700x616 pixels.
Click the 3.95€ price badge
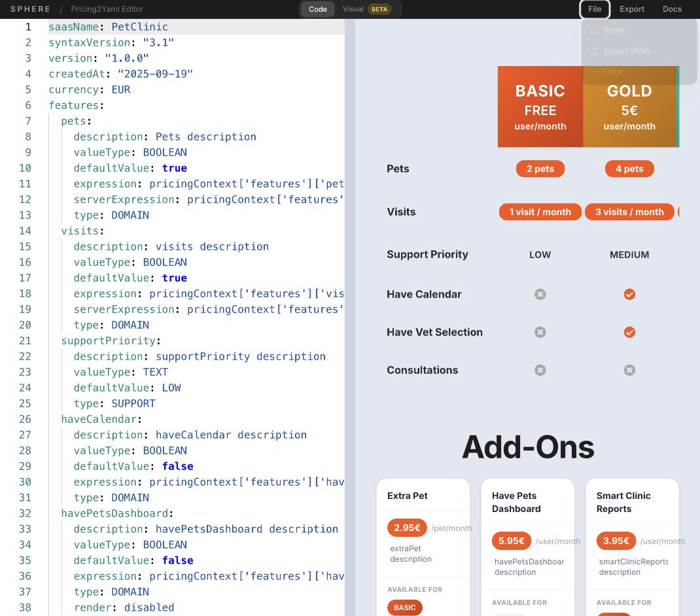click(616, 541)
